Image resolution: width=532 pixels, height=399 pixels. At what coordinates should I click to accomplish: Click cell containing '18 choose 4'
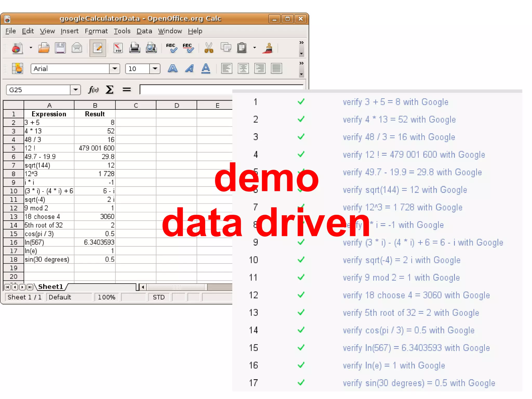tap(49, 217)
